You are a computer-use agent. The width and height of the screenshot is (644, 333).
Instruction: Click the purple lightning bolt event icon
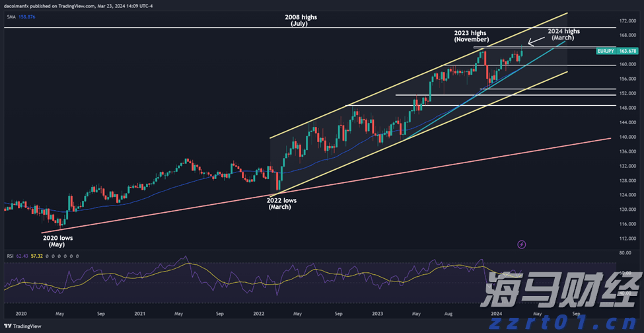pyautogui.click(x=522, y=244)
